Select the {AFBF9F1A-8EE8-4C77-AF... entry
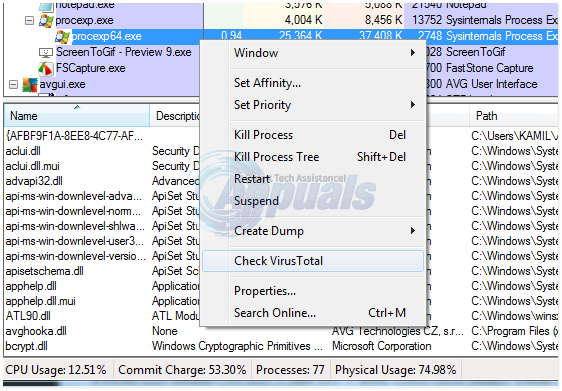 [74, 136]
